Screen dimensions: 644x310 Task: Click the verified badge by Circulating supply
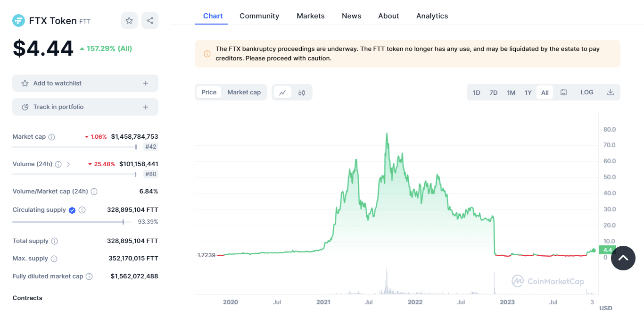[72, 210]
